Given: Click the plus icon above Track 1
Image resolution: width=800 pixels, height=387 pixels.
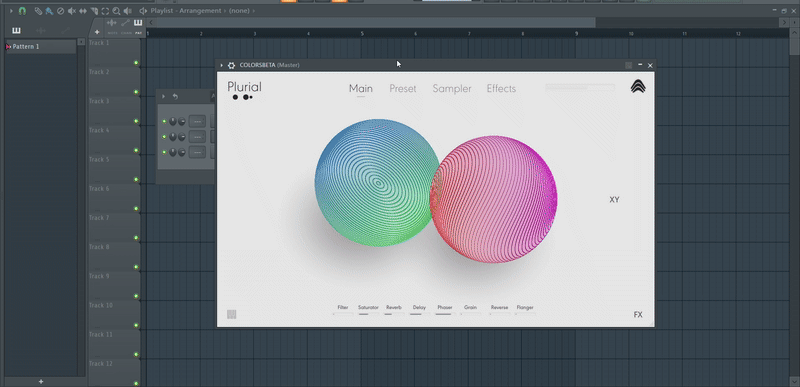Looking at the screenshot, I should 97,32.
